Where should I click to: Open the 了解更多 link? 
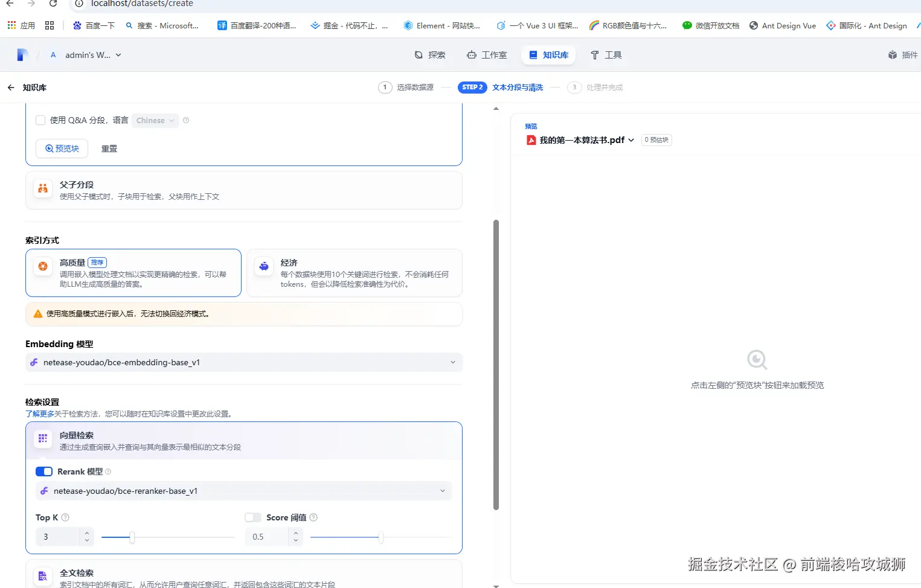(40, 414)
